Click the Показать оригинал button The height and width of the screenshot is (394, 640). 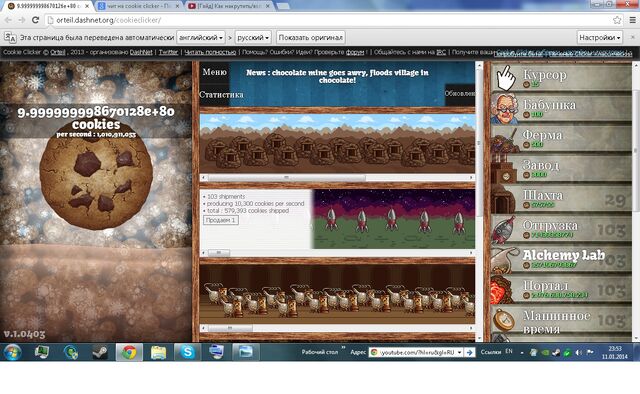311,38
